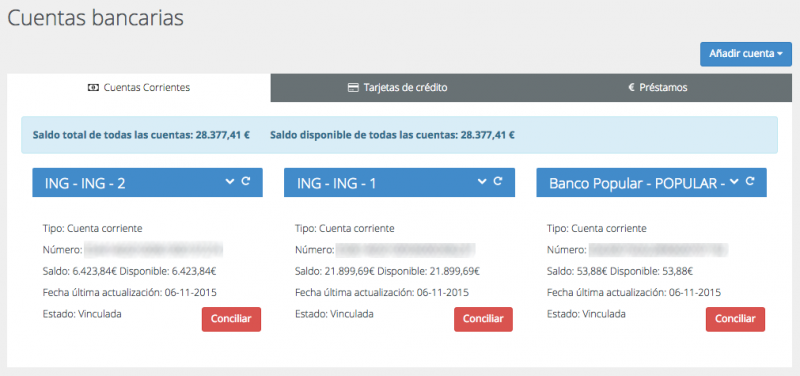Click the ING - ING - 2 header title

(85, 184)
